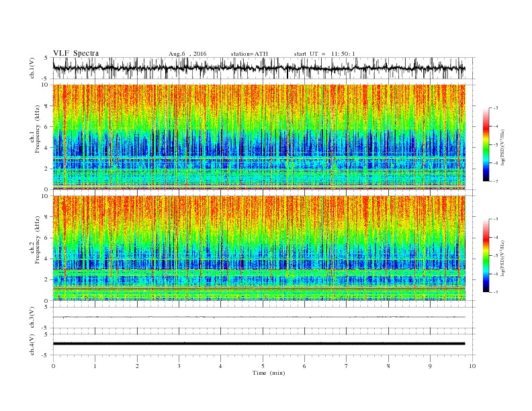532x411 pixels.
Task: Click the "-3" label on ch.2 colorbar
Action: [496, 219]
